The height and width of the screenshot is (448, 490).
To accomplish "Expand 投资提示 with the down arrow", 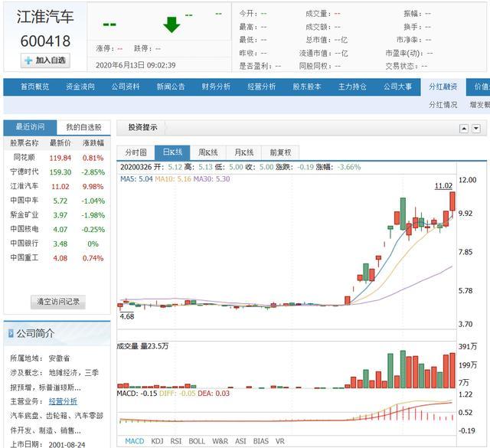I will (x=476, y=128).
